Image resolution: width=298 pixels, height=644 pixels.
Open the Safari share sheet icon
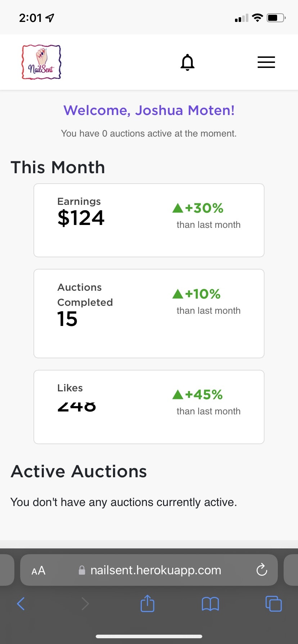point(147,603)
